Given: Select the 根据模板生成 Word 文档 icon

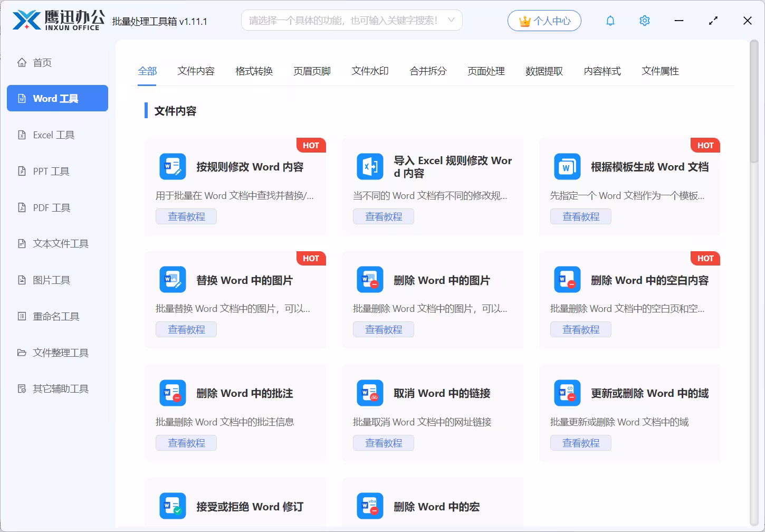Looking at the screenshot, I should tap(567, 167).
